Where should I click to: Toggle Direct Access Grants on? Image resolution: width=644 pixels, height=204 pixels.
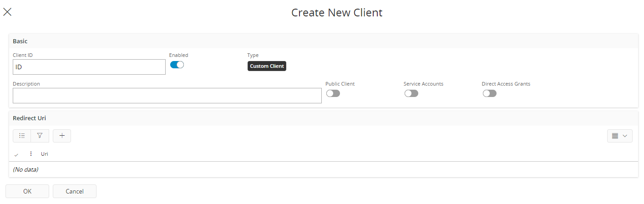click(489, 93)
